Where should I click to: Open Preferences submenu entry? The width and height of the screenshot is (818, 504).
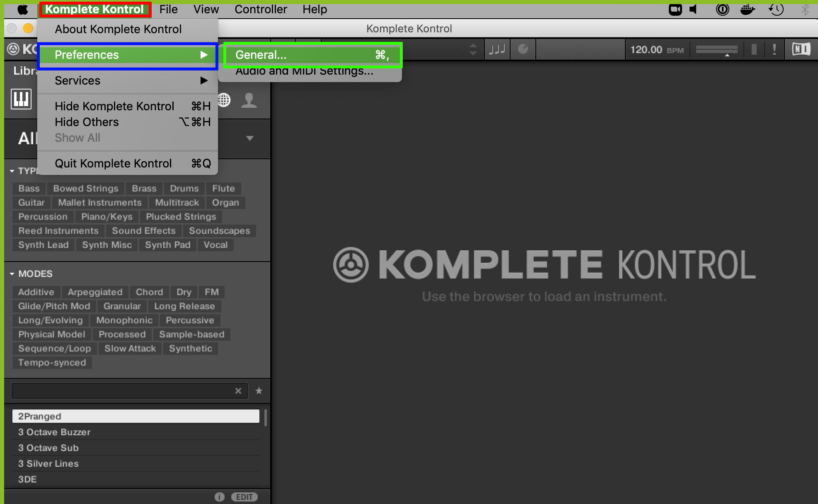(128, 55)
